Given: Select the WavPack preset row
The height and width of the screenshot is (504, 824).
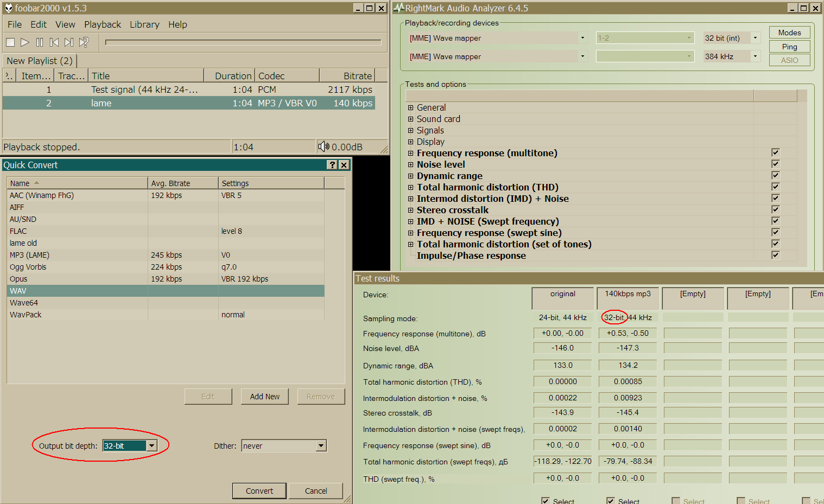Looking at the screenshot, I should 166,315.
